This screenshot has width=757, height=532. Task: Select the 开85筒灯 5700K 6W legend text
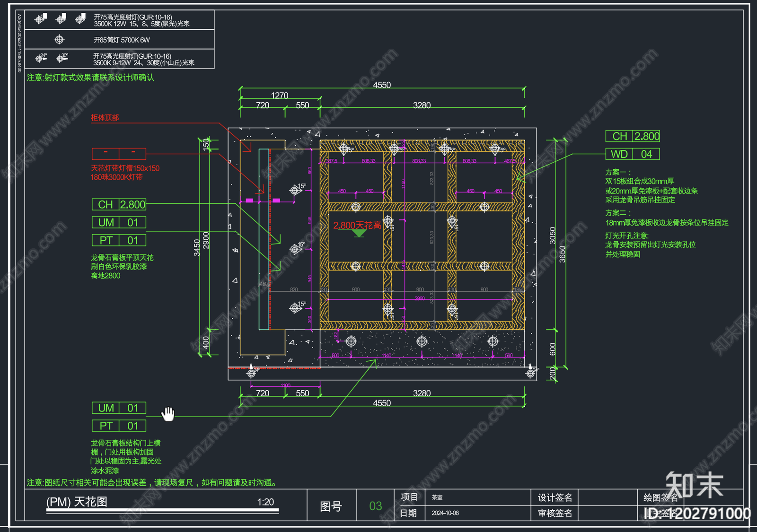(122, 40)
